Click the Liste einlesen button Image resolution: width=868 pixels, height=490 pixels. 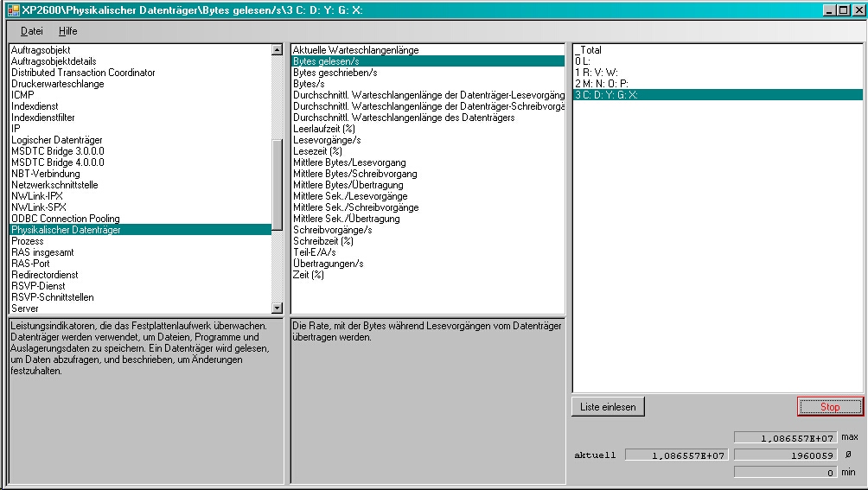tap(608, 407)
